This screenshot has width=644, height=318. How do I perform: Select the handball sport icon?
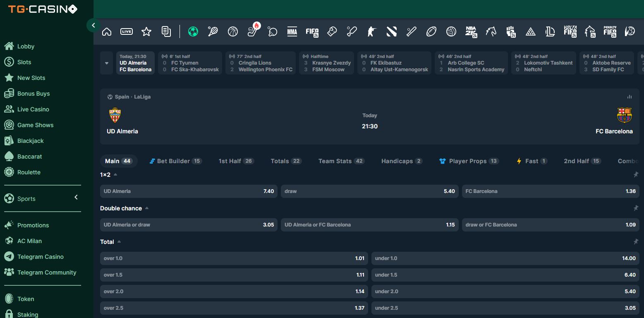[x=630, y=31]
